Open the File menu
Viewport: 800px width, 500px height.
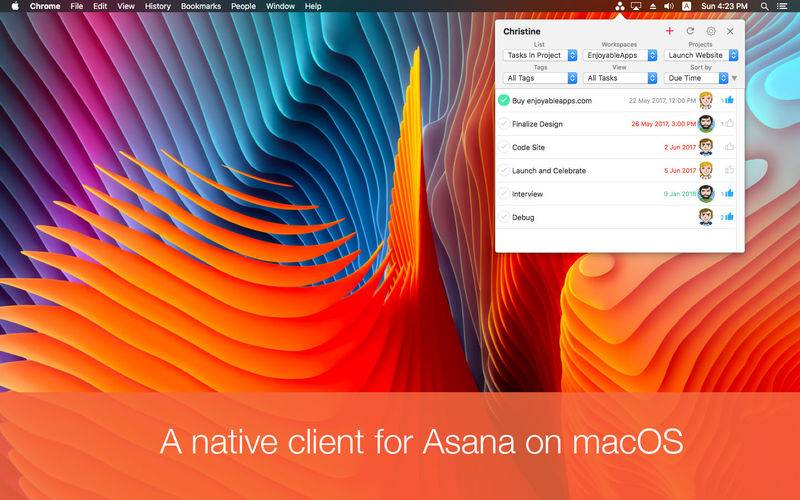click(x=77, y=6)
